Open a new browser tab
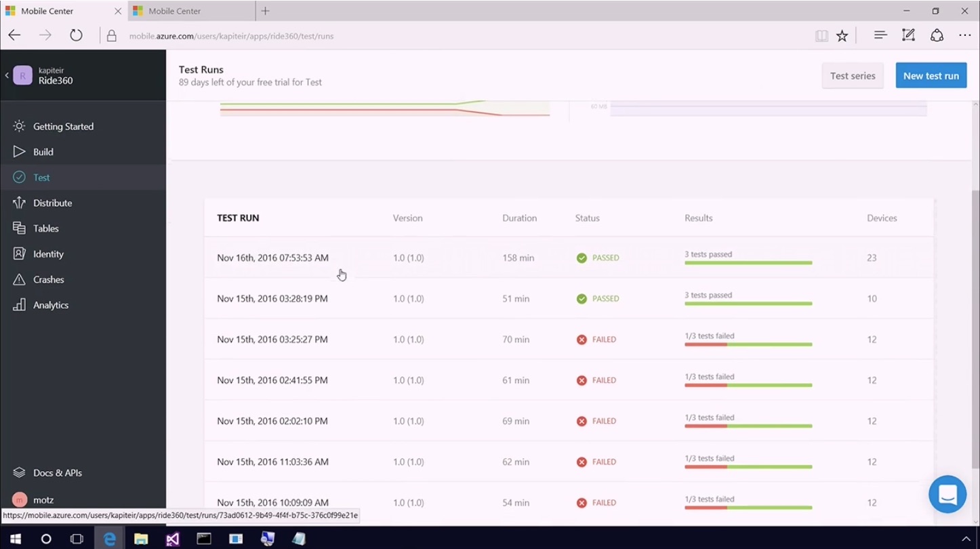The height and width of the screenshot is (549, 980). coord(265,11)
